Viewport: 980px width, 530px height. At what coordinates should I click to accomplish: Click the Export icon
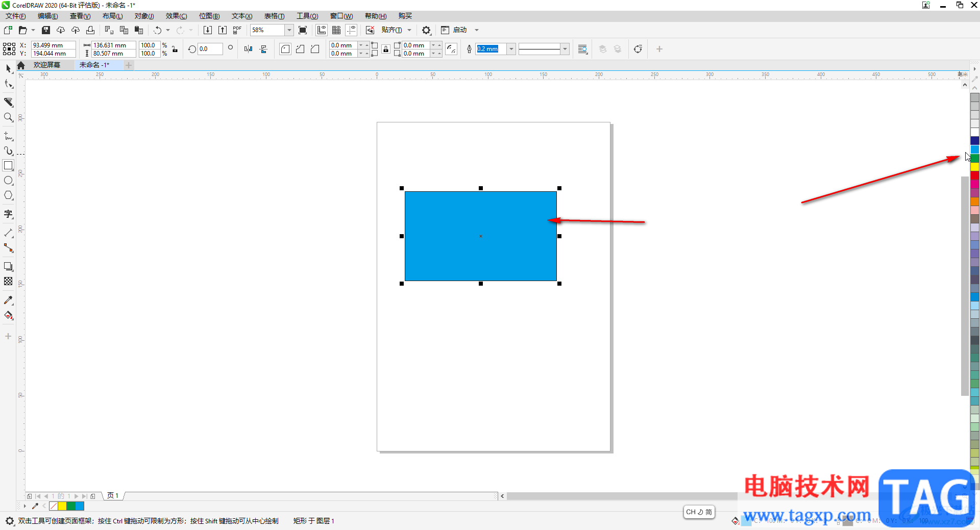point(222,30)
